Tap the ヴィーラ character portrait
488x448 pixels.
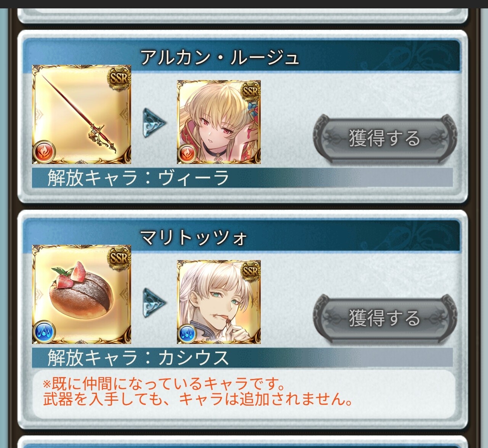pyautogui.click(x=219, y=122)
